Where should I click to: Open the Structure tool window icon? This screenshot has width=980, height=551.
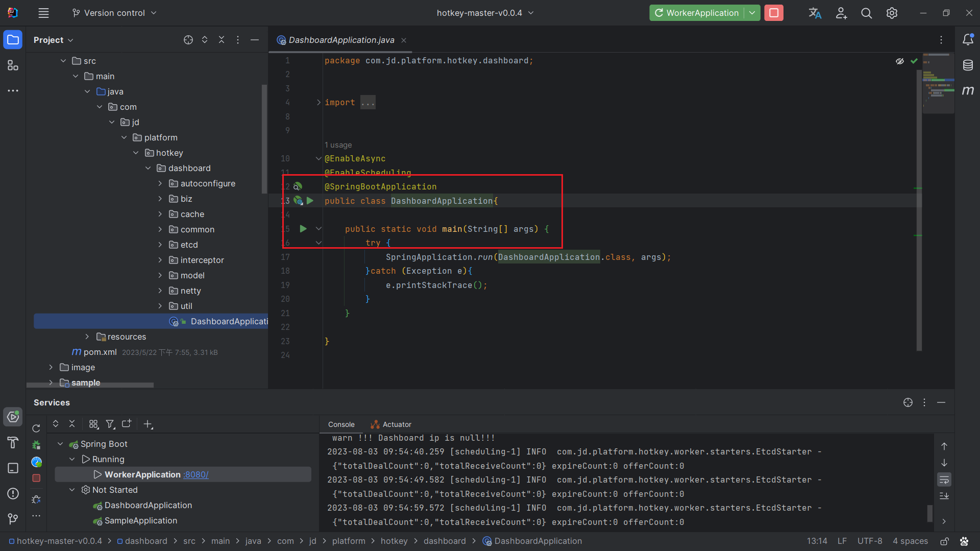pyautogui.click(x=13, y=65)
